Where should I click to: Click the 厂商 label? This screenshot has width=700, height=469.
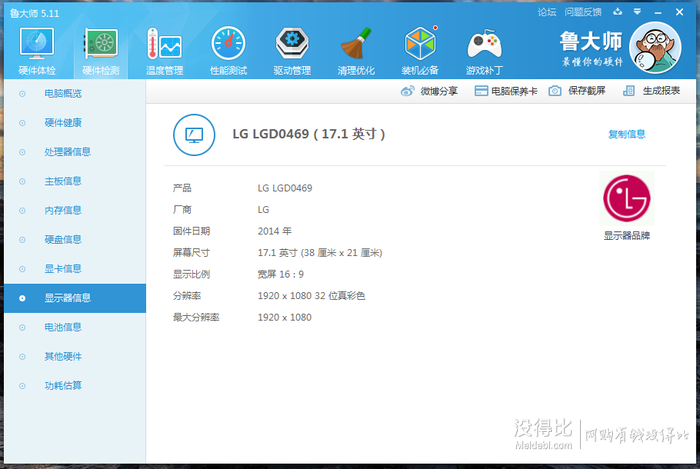(182, 210)
